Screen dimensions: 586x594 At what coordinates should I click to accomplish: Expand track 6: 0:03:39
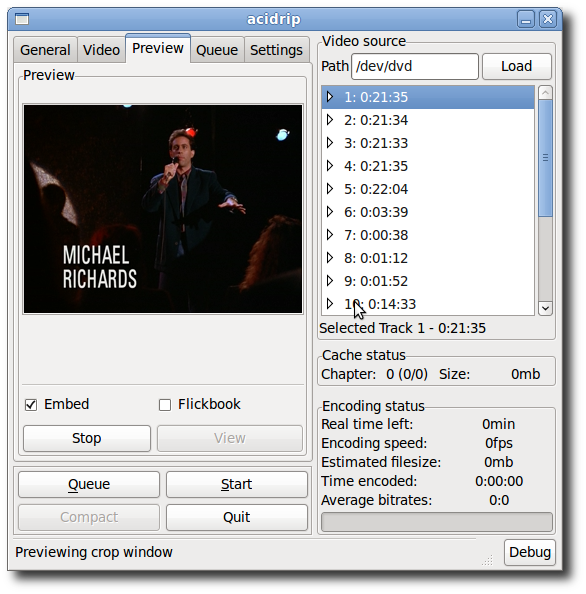click(x=330, y=212)
